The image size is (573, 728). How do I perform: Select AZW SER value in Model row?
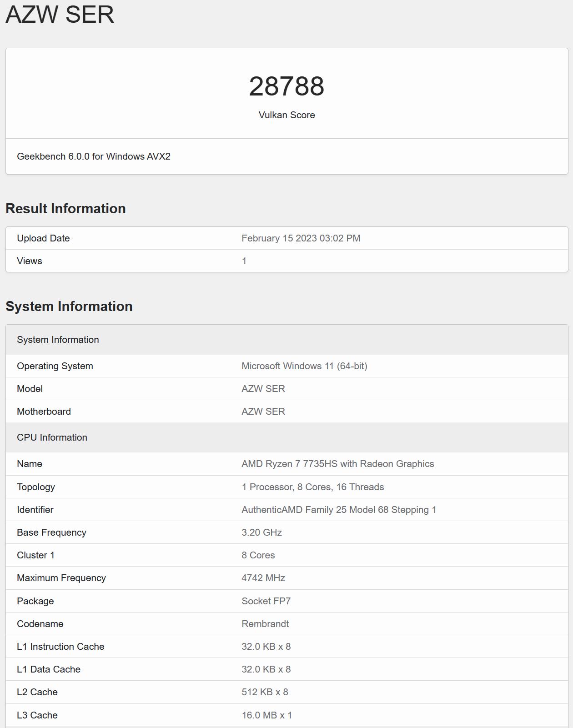pyautogui.click(x=263, y=389)
